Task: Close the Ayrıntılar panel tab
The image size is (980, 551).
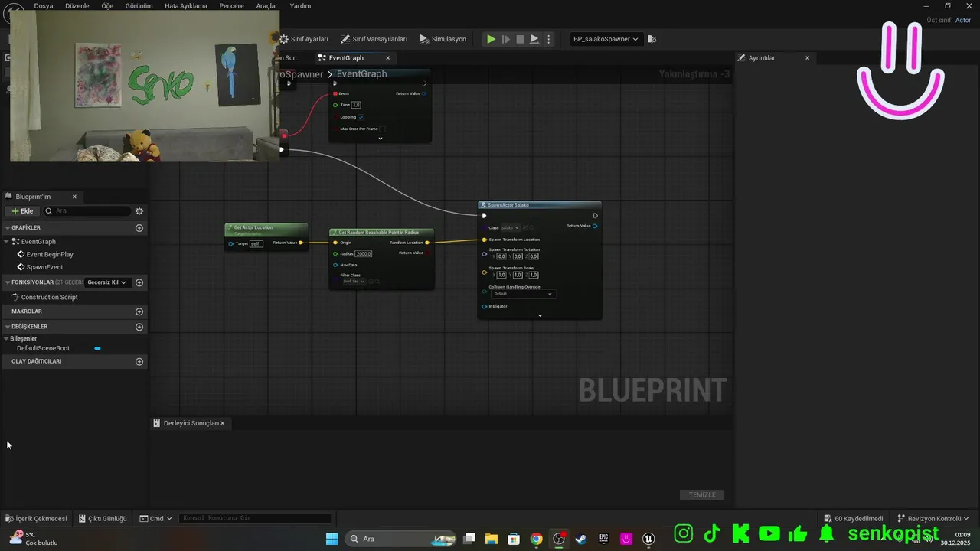Action: 807,58
